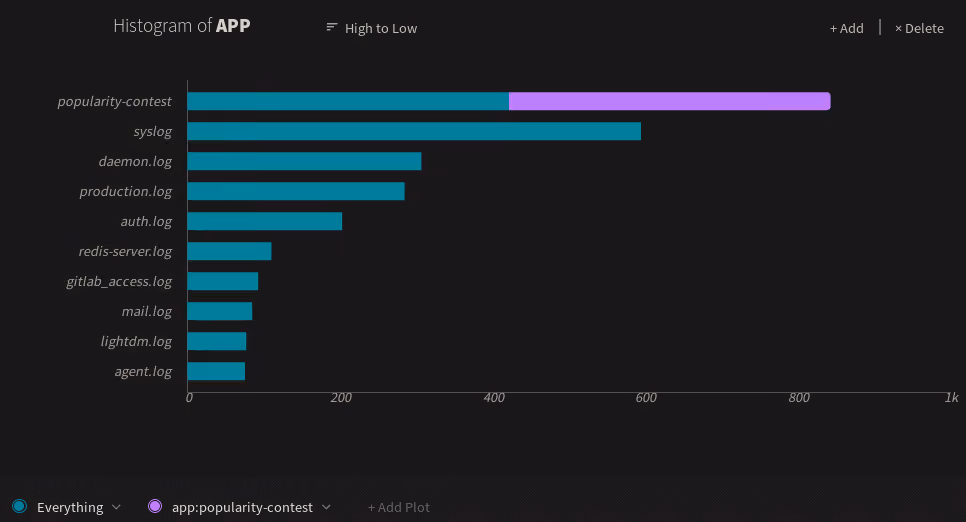Image resolution: width=966 pixels, height=522 pixels.
Task: Select the daemon.log axis label
Action: click(x=135, y=161)
